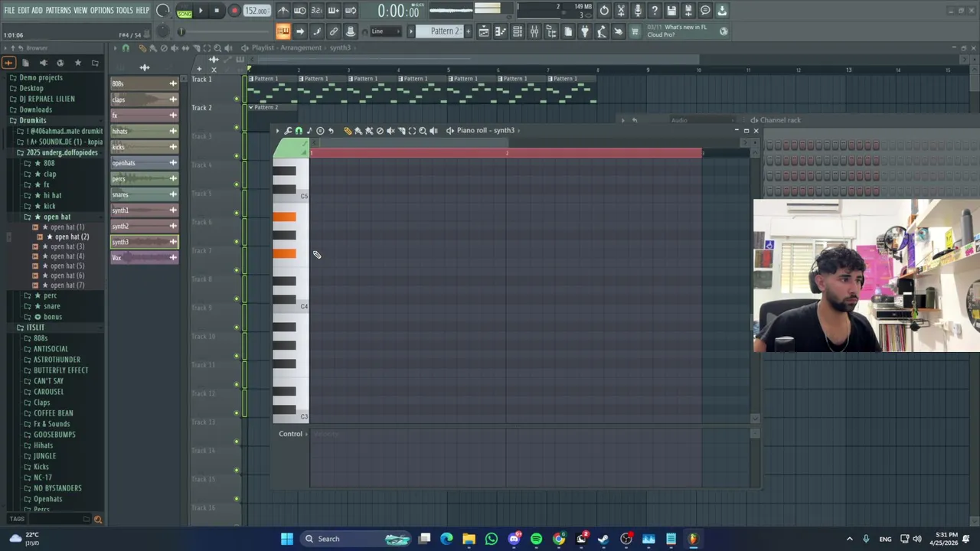Open the help question mark icon
980x551 pixels.
click(655, 11)
